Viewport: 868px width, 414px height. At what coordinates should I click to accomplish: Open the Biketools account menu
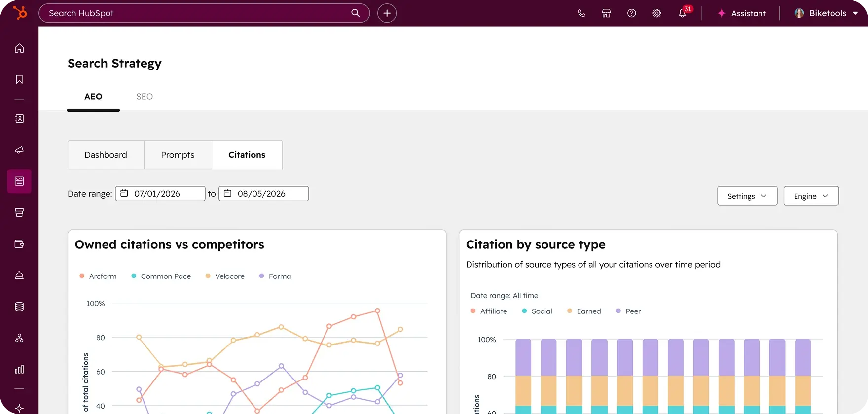tap(826, 13)
